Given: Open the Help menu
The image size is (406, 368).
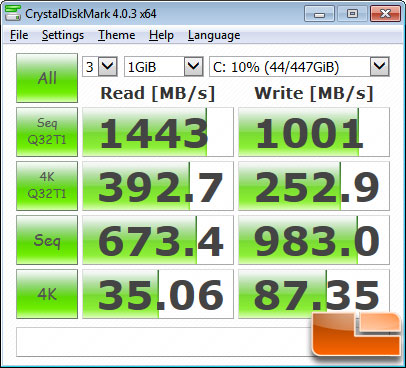Looking at the screenshot, I should click(x=161, y=35).
